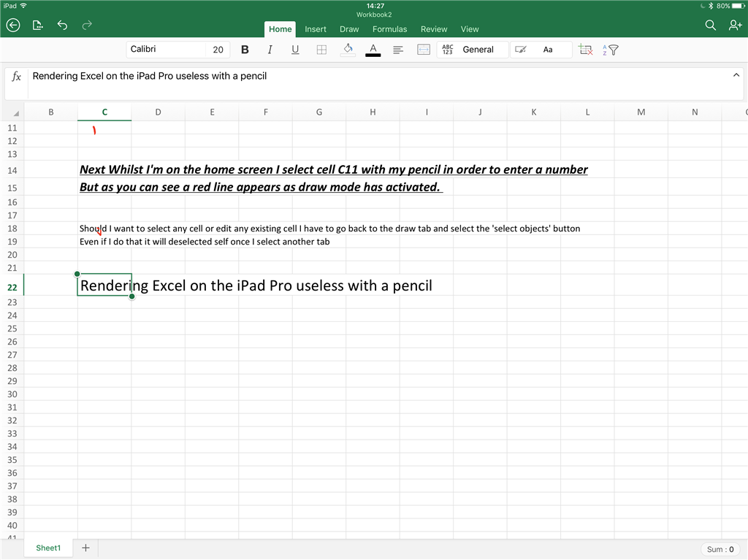The width and height of the screenshot is (748, 560).
Task: Select row 22 header
Action: (x=12, y=287)
